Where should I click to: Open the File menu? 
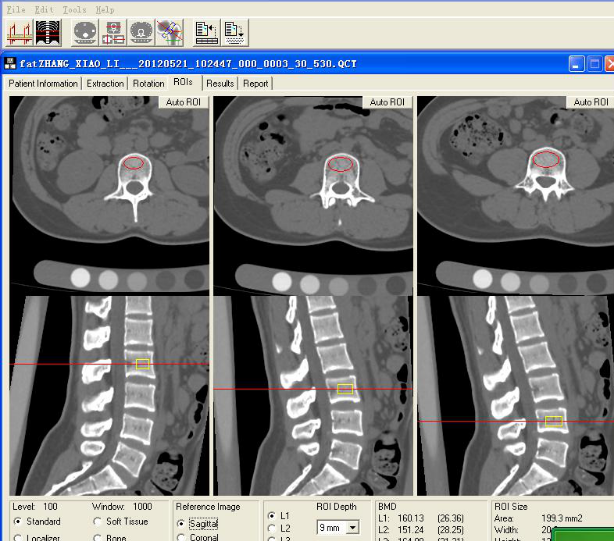[16, 9]
